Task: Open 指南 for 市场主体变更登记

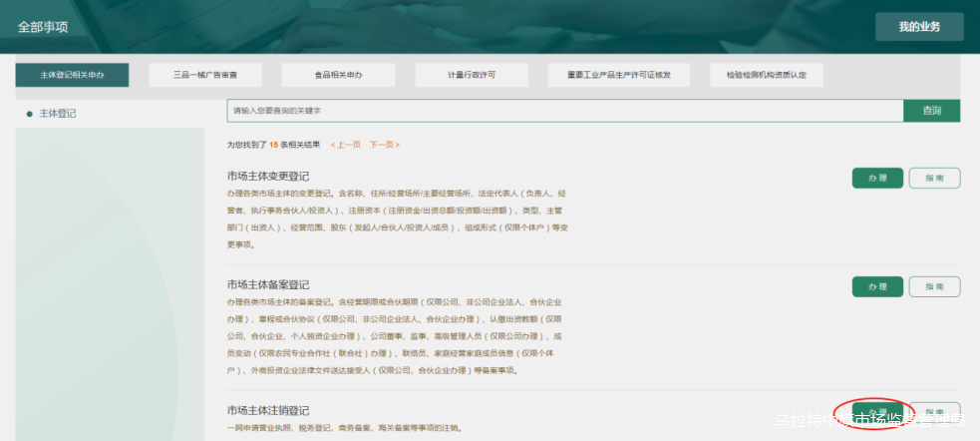Action: point(934,179)
